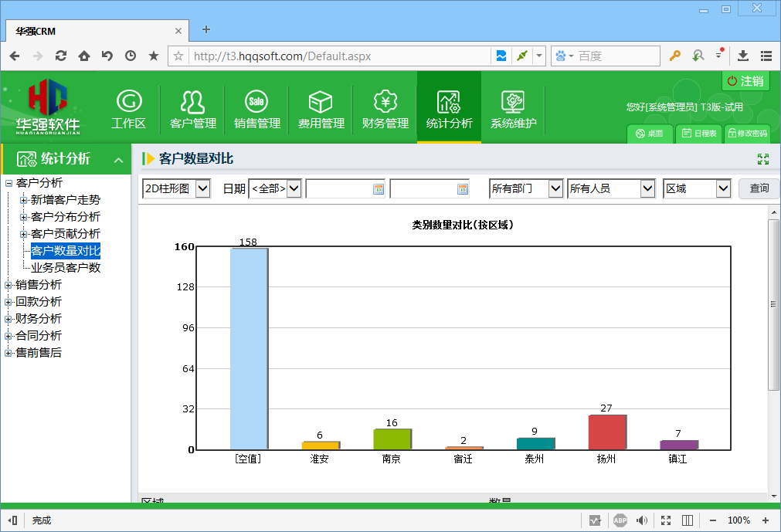Expand the 回款分析 tree node
Screen dimensions: 781x532
pyautogui.click(x=8, y=302)
